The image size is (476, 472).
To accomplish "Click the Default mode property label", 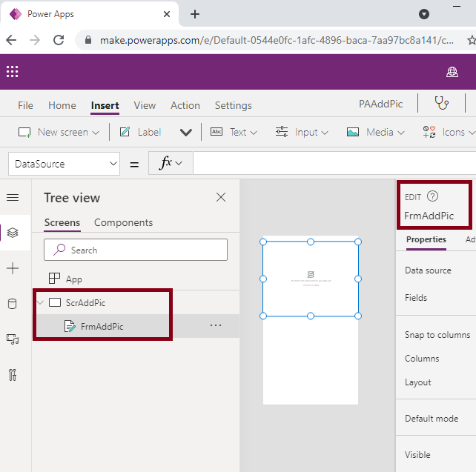I will [432, 419].
